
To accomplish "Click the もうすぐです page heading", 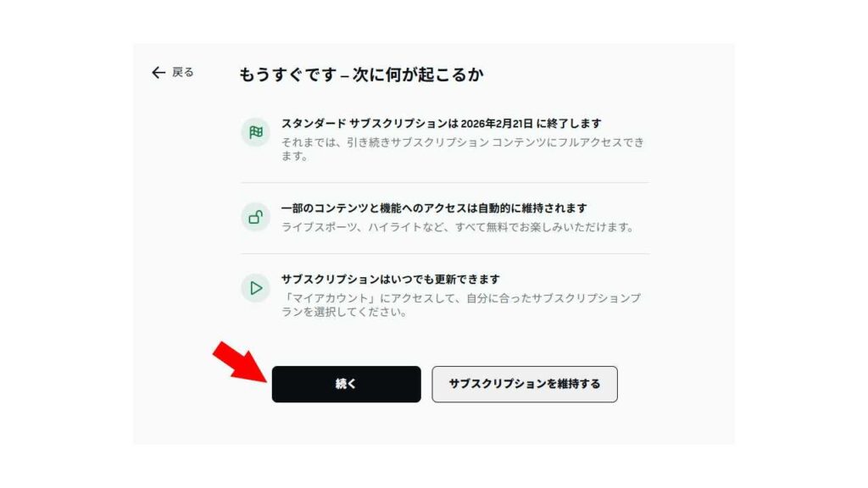I will [361, 75].
